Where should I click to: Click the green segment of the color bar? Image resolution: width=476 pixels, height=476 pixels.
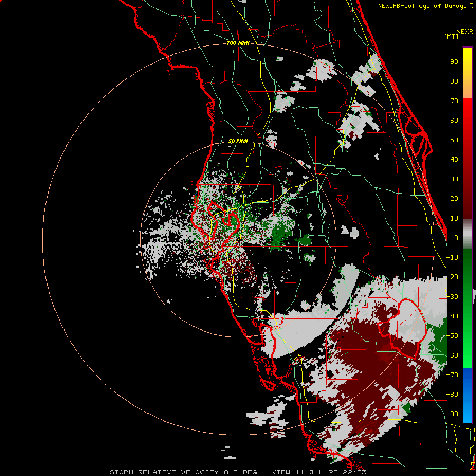tap(467, 308)
